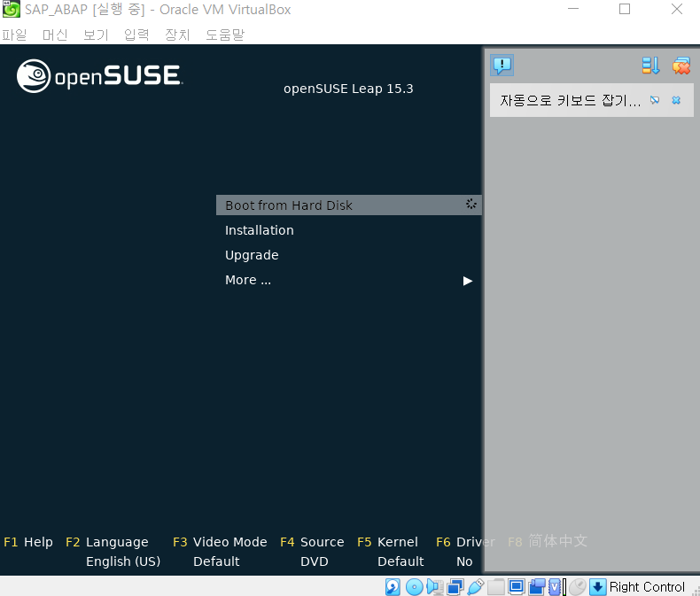
Task: Open the F6 Driver option
Action: click(x=465, y=542)
